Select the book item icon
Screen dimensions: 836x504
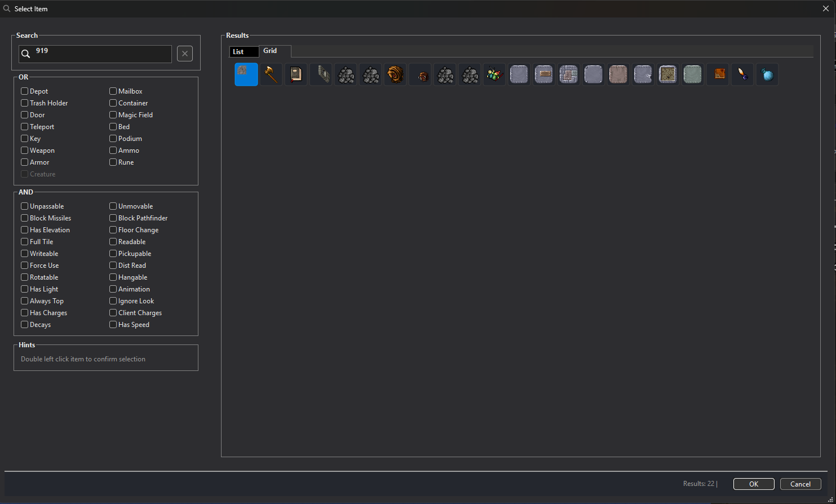click(296, 74)
